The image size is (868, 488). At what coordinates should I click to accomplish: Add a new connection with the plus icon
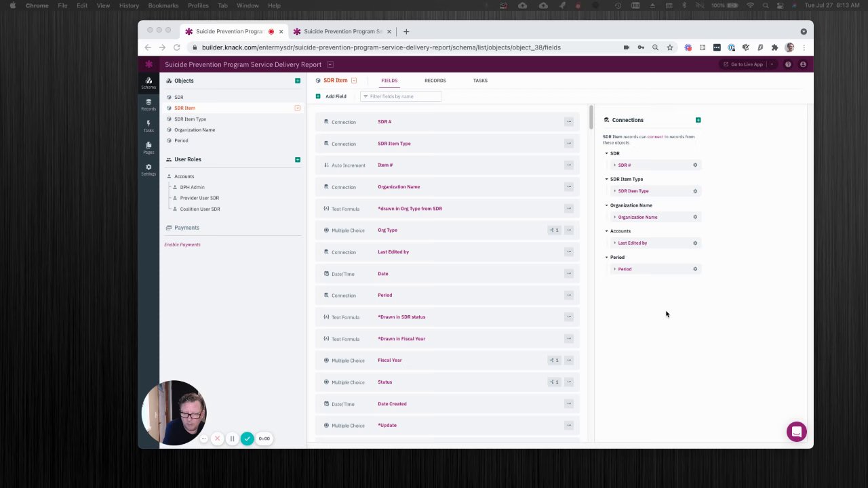[x=698, y=120]
